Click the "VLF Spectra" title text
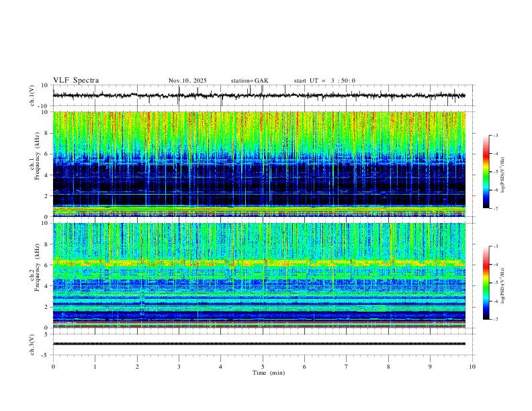Image resolution: width=532 pixels, height=411 pixels. click(76, 81)
